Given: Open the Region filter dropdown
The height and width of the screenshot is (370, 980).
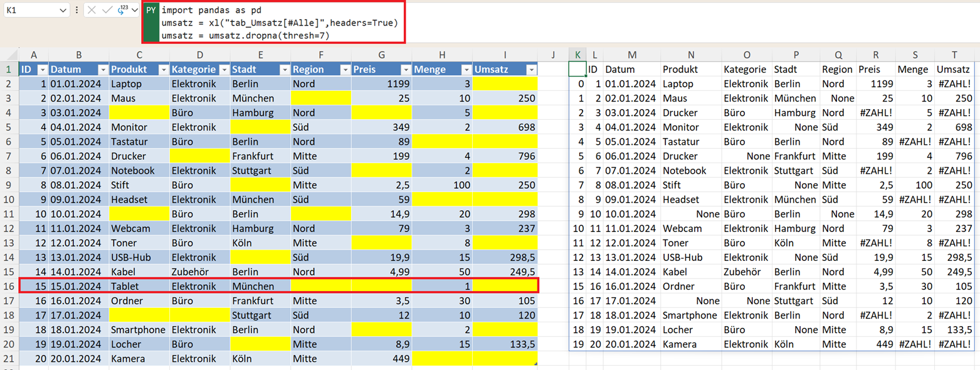Looking at the screenshot, I should 344,70.
